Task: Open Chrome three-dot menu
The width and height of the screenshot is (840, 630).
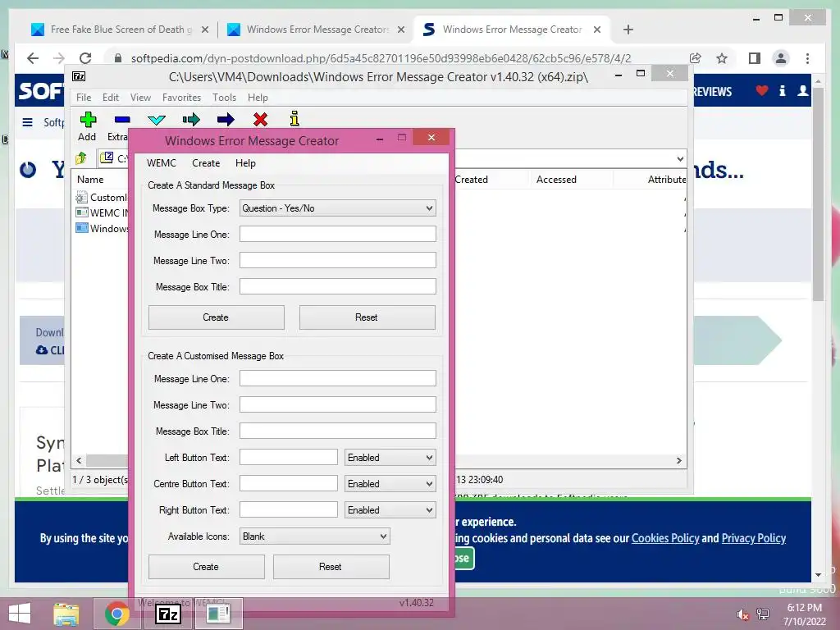Action: pos(807,58)
